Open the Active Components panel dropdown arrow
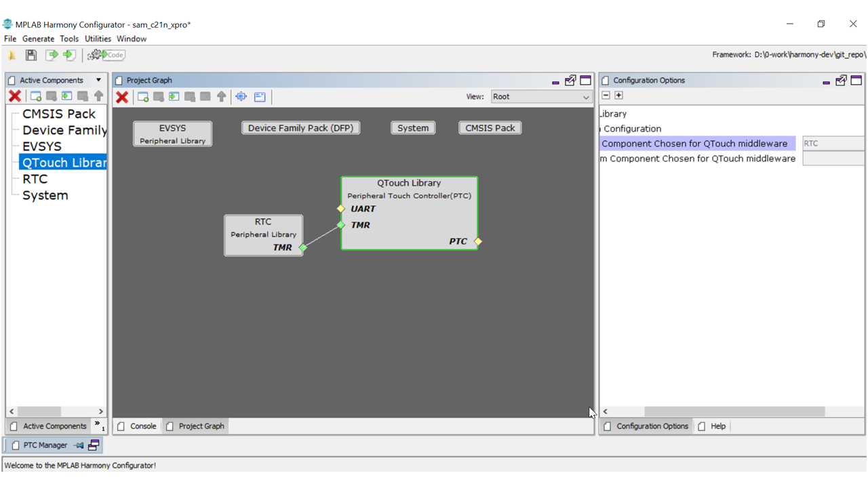This screenshot has width=868, height=488. pyautogui.click(x=98, y=80)
